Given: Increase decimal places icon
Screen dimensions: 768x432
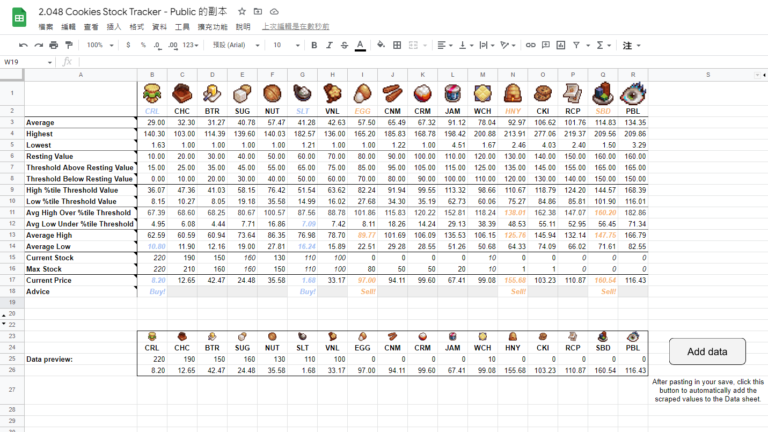Looking at the screenshot, I should (172, 45).
